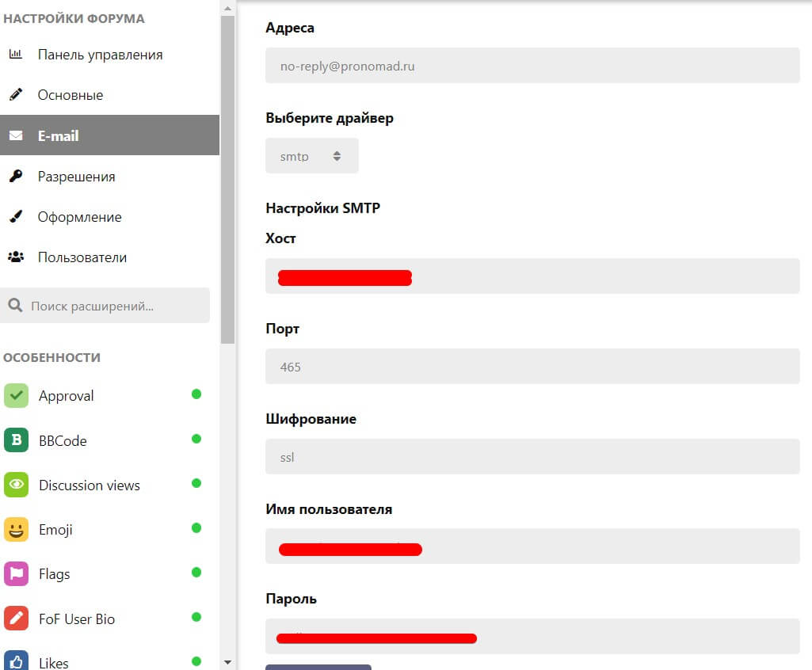Click the Likes thumbs-up icon
Screen dimensions: 812x670
click(x=17, y=661)
